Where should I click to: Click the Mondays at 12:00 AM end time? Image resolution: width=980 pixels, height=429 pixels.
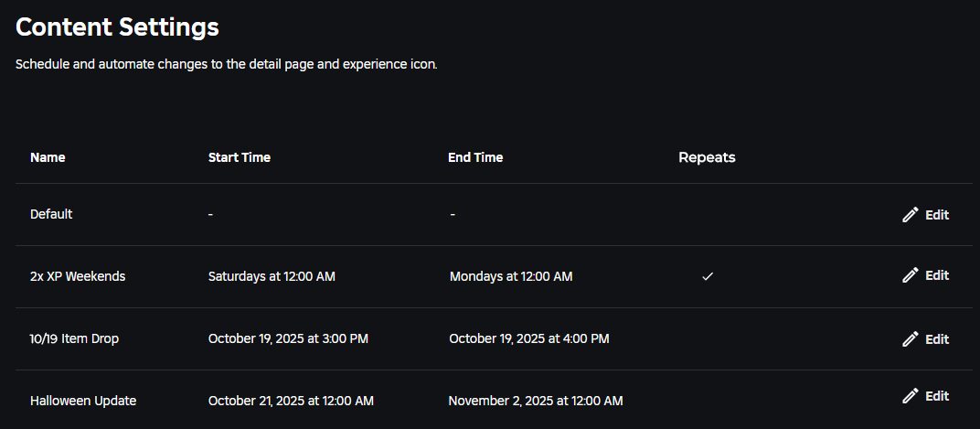[511, 276]
